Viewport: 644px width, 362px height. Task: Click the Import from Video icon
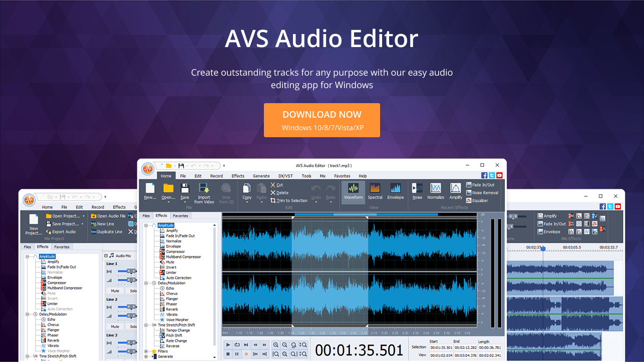point(204,192)
